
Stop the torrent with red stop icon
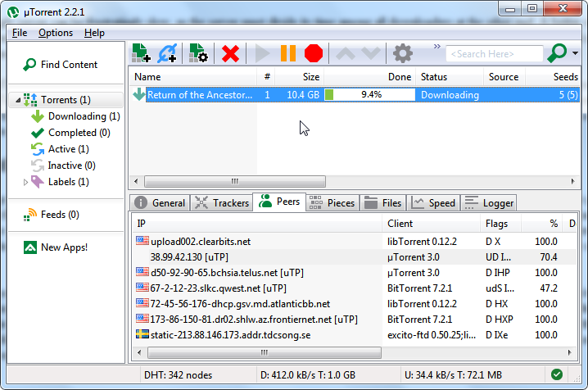point(314,53)
